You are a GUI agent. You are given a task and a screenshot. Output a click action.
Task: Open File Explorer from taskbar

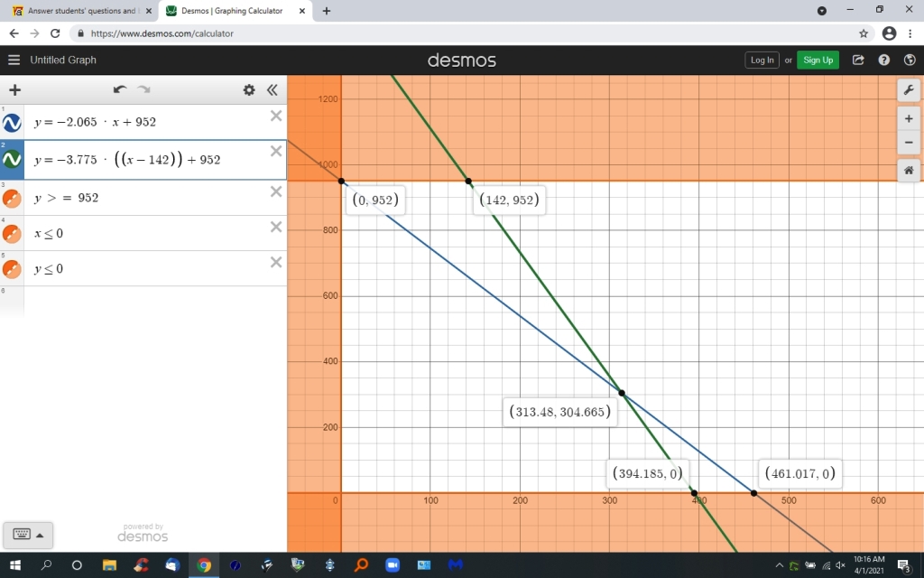[109, 565]
